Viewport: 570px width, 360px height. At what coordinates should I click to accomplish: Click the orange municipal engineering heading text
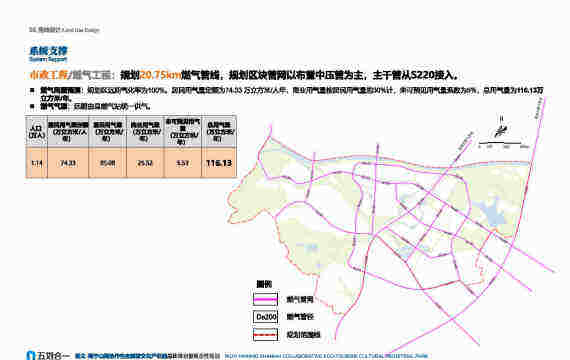[48, 75]
